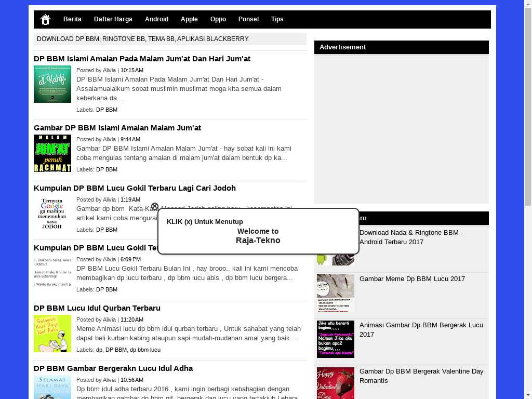Go to the Android section

point(156,19)
